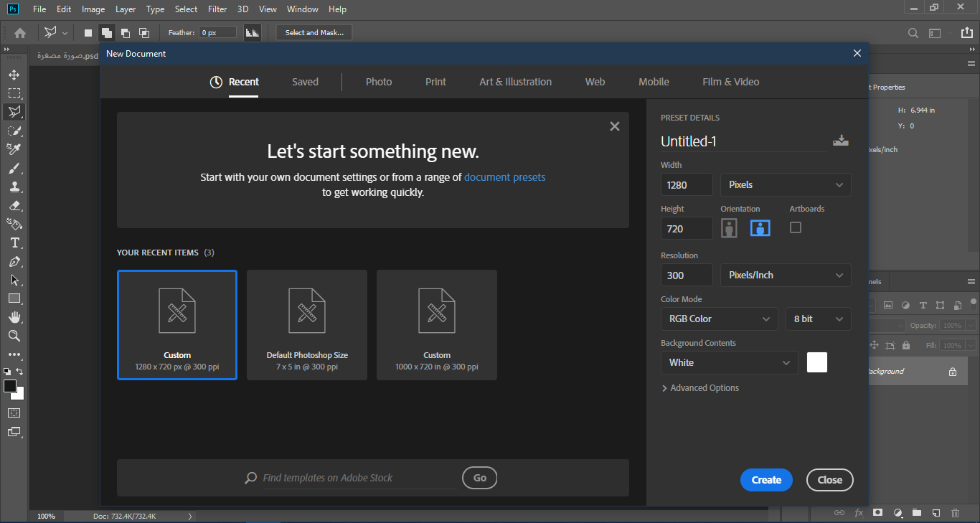Click the Add layer mask icon
This screenshot has width=980, height=523.
click(877, 513)
